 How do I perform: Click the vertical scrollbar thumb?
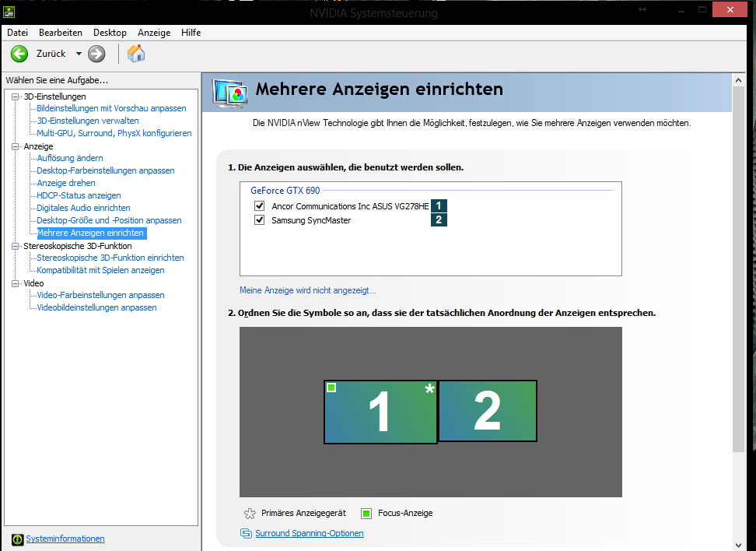(x=738, y=269)
